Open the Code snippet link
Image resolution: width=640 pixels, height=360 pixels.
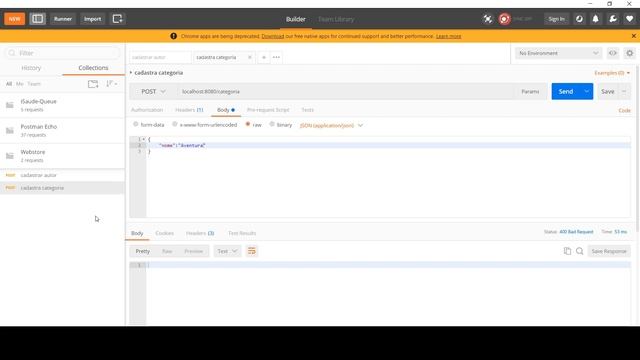click(x=624, y=110)
